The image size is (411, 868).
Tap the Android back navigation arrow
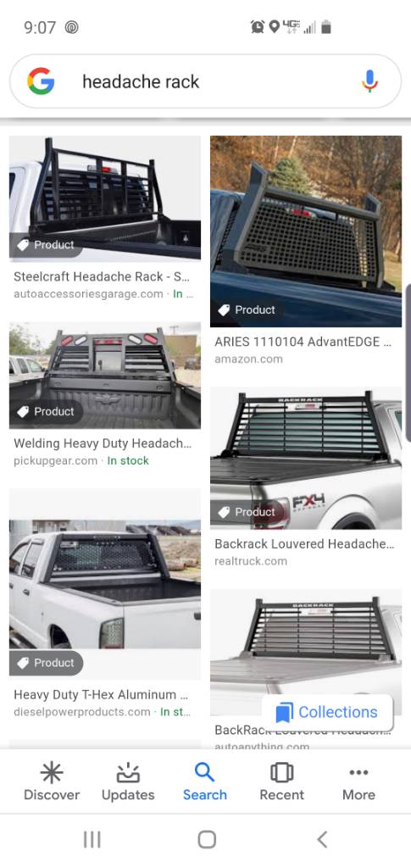pos(323,839)
